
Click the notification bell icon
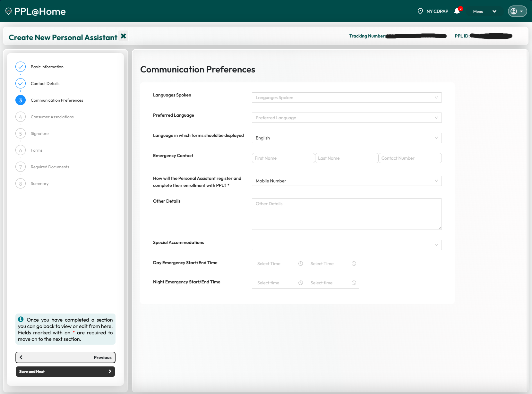pyautogui.click(x=457, y=11)
